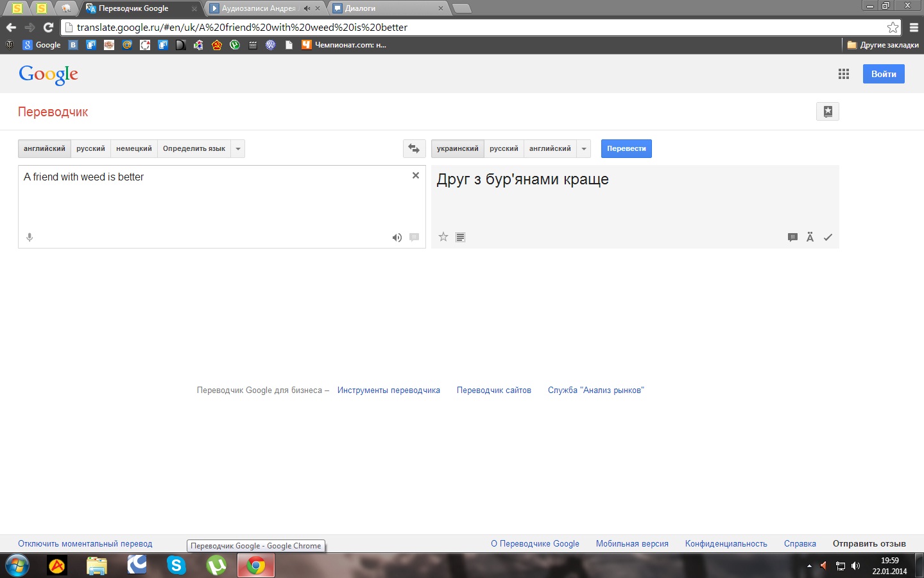
Task: Switch to the Диалоги tab
Action: (385, 8)
